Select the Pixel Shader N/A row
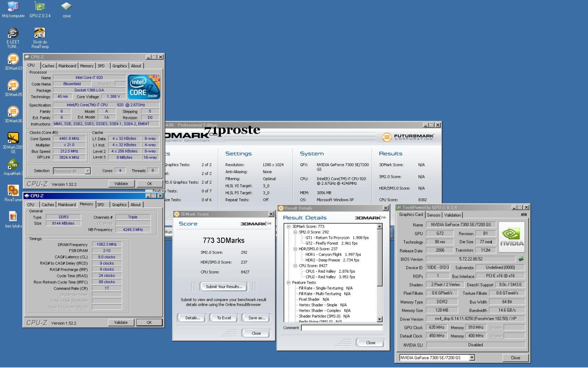Image resolution: width=588 pixels, height=368 pixels. 314,300
